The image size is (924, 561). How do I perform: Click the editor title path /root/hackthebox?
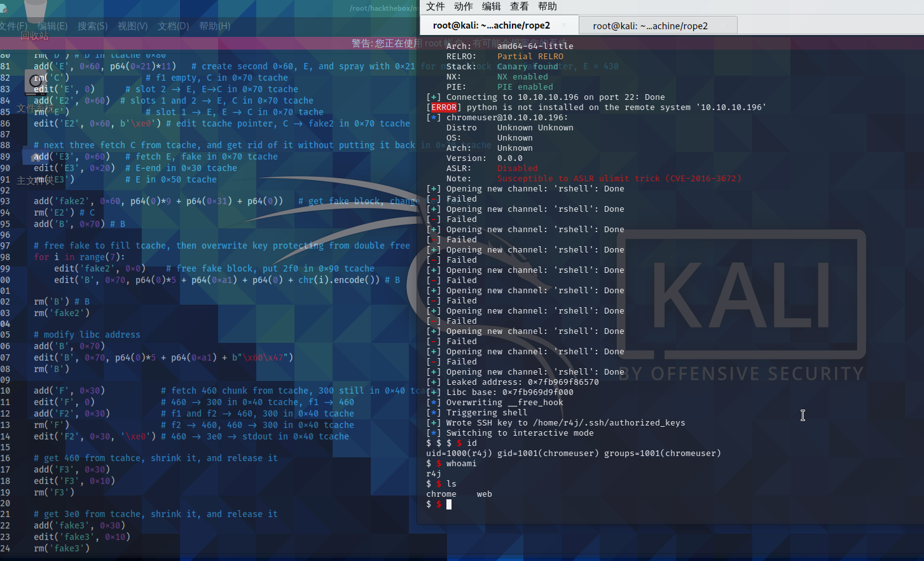[383, 8]
